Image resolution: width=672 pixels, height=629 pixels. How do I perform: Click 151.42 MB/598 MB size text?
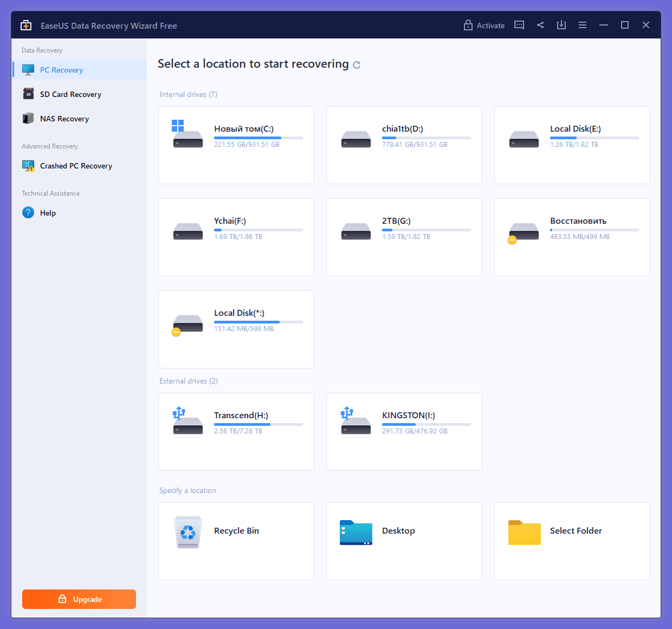[x=244, y=329]
